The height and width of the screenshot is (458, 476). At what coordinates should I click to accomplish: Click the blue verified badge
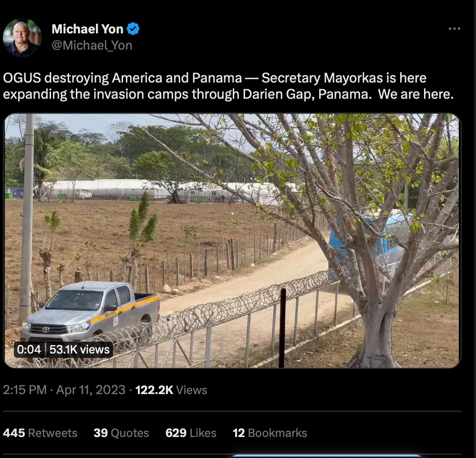coord(133,29)
